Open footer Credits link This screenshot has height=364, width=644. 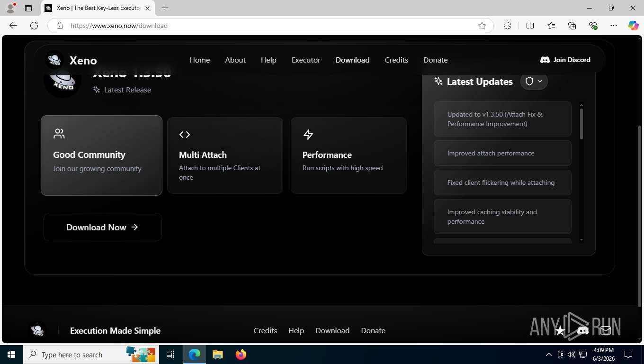[x=265, y=330]
